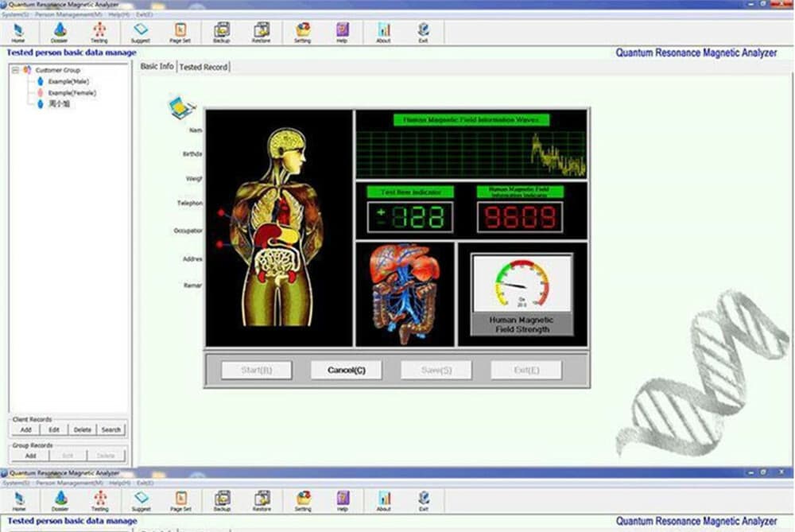The width and height of the screenshot is (795, 532).
Task: Select Testing in the lower window toolbar
Action: [100, 501]
